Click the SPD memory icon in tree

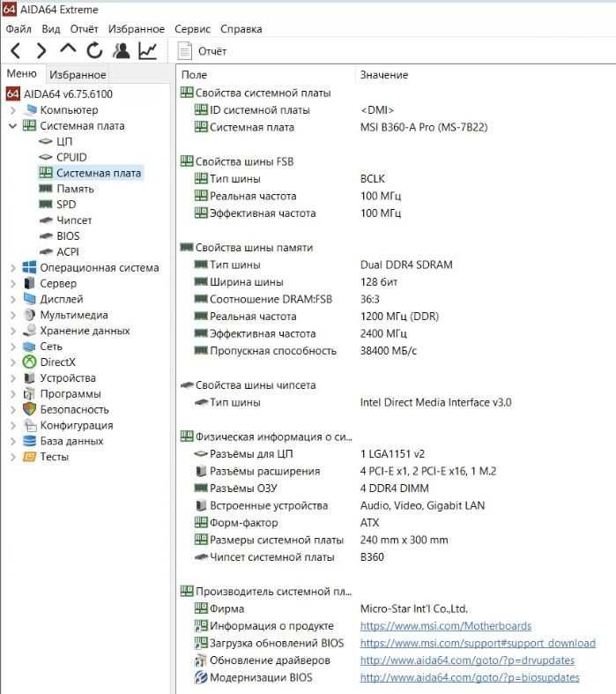46,204
